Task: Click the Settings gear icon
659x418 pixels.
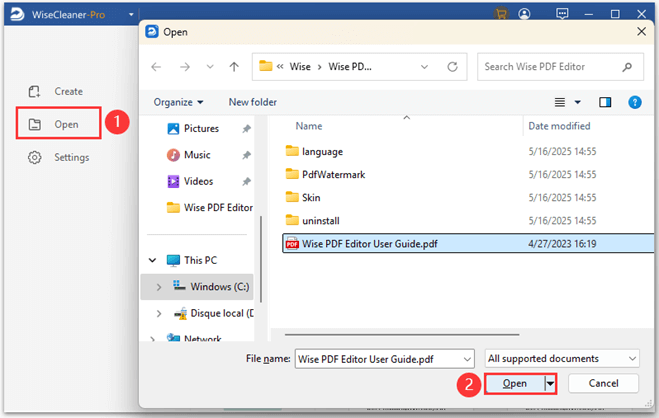Action: pyautogui.click(x=34, y=158)
